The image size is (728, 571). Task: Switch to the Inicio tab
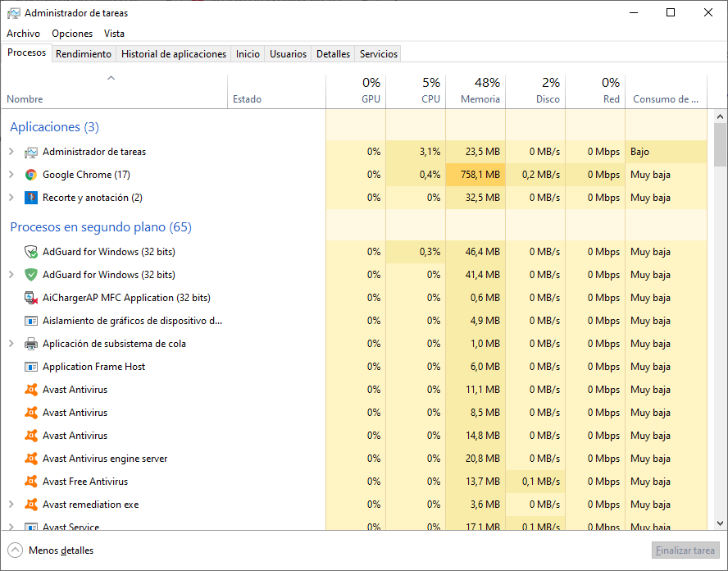(248, 54)
